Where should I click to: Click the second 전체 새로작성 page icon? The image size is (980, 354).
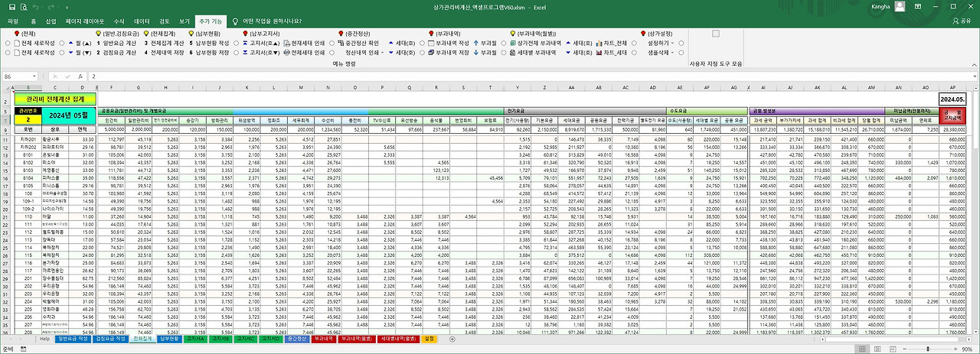tap(17, 53)
